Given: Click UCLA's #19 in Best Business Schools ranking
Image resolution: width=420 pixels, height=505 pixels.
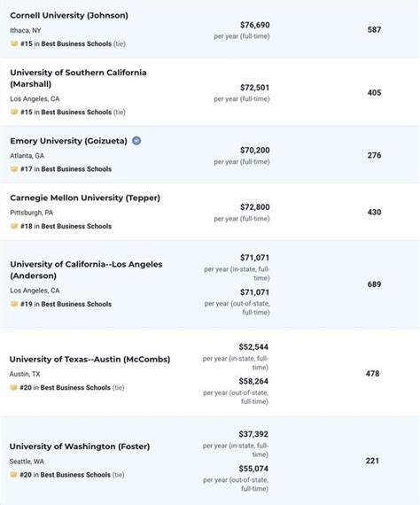Looking at the screenshot, I should pyautogui.click(x=66, y=304).
